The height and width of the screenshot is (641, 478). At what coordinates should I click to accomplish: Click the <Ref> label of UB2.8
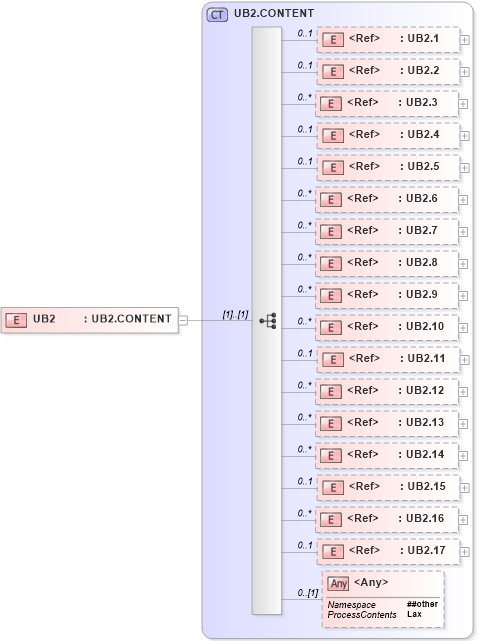point(362,262)
